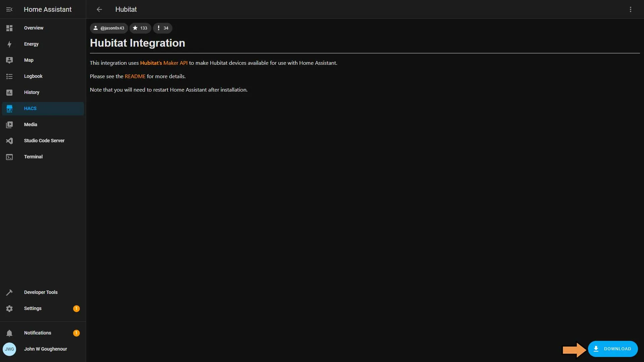Screen dimensions: 644x362
Task: Click the Settings gear icon
Action: coord(9,309)
